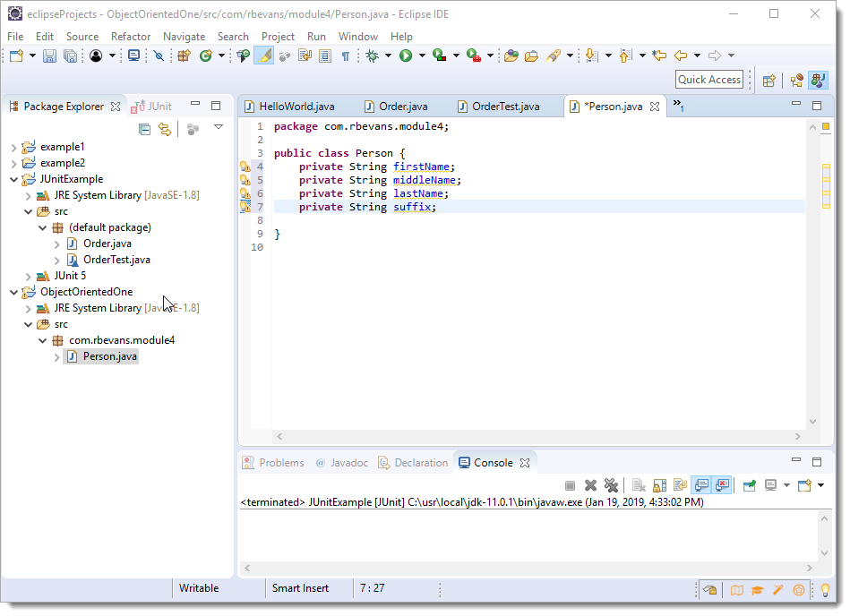850x616 pixels.
Task: Click the Save All icon
Action: pos(70,56)
